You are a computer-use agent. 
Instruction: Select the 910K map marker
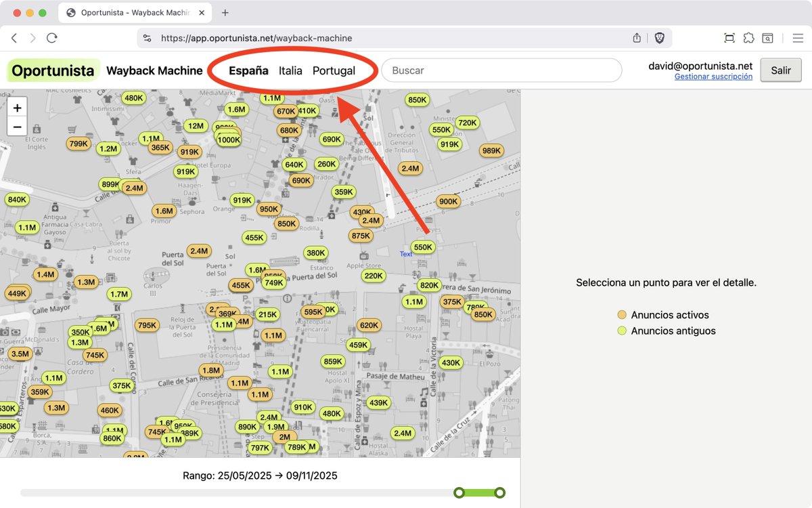[302, 407]
